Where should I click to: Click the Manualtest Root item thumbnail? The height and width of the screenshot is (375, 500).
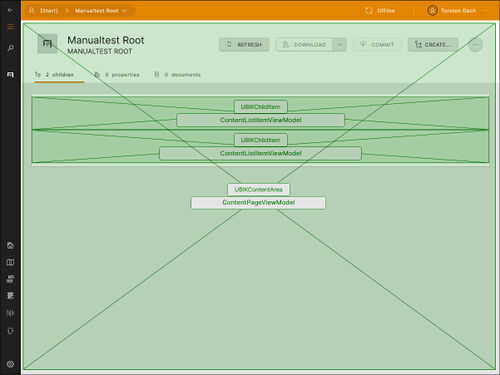click(x=47, y=43)
